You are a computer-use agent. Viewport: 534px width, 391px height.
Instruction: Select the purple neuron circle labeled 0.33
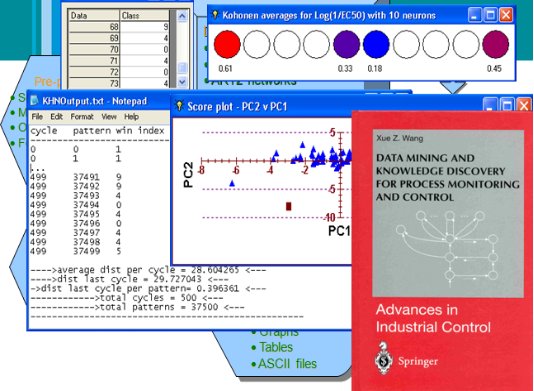(x=346, y=44)
